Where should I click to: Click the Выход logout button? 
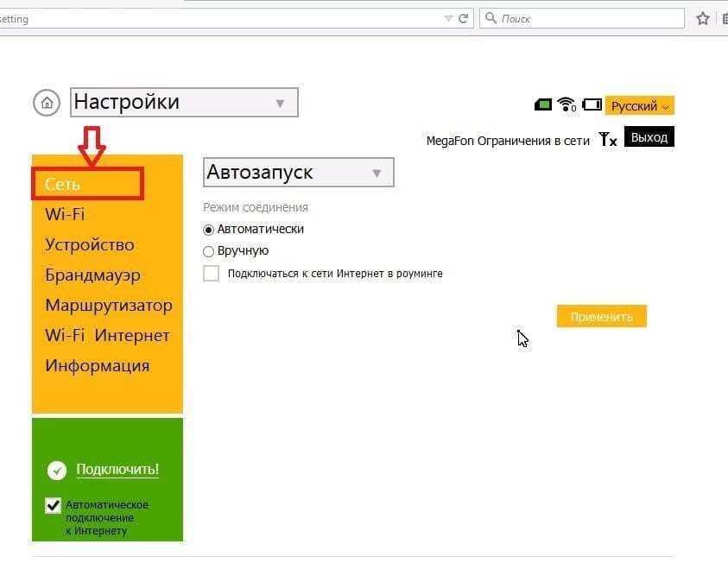[649, 137]
